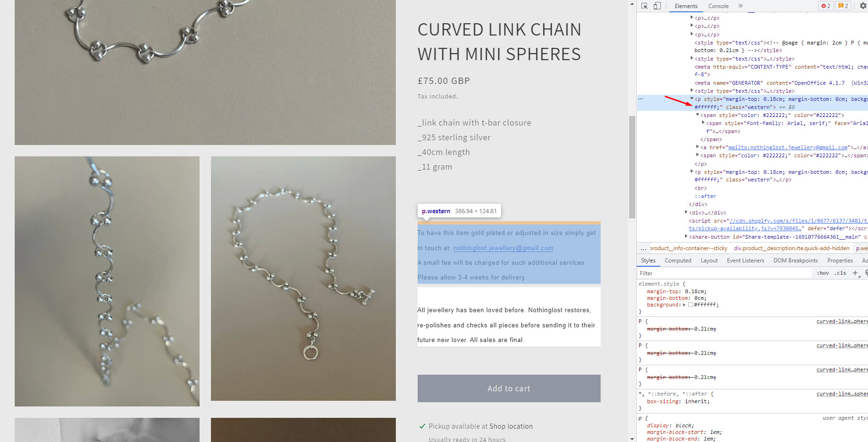
Task: Click the Add to cart button
Action: coord(509,388)
